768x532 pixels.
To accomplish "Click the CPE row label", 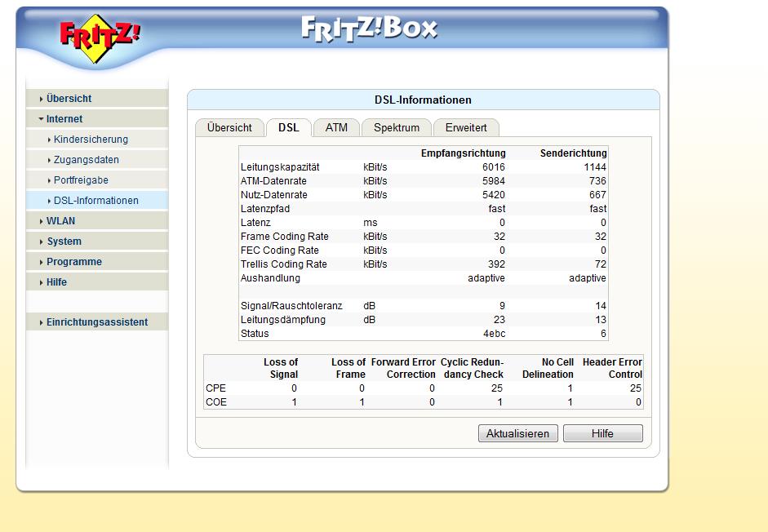I will (215, 388).
